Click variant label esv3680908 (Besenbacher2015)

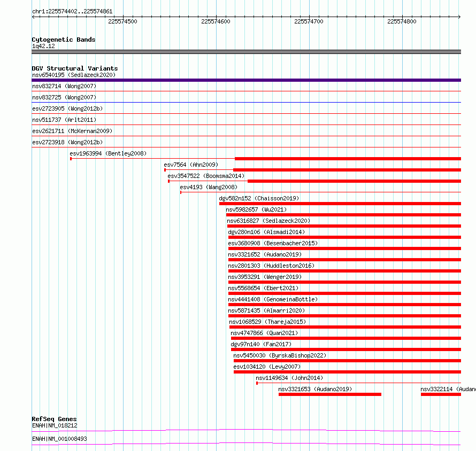[273, 243]
